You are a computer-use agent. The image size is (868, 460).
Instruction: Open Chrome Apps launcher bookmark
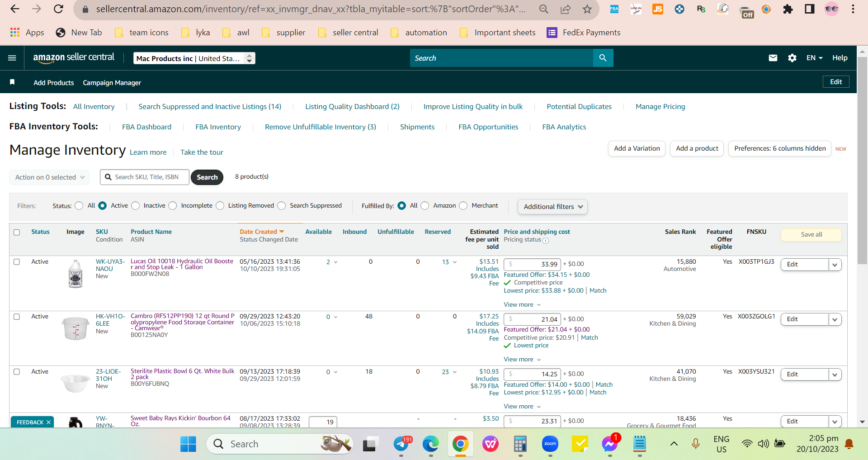pos(27,33)
